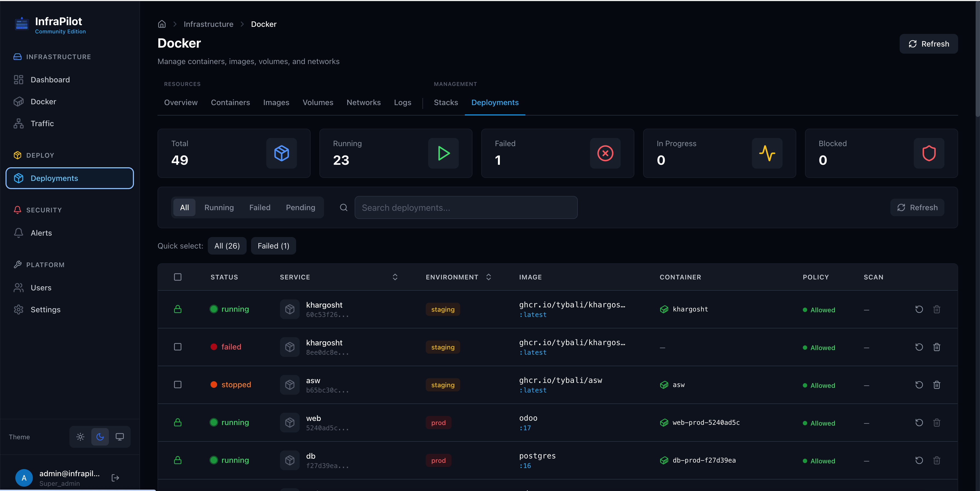This screenshot has width=980, height=491.
Task: Sort by Service column arrows
Action: coord(395,277)
